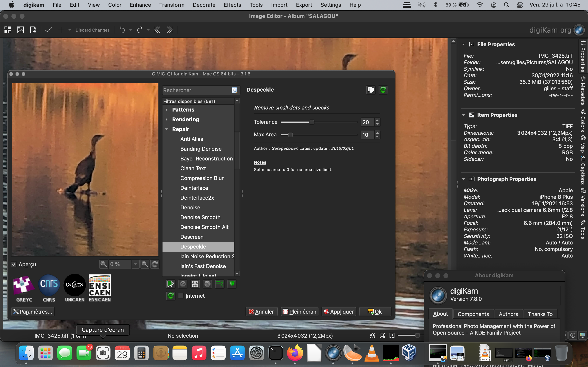Click the Tolerance slider handle
This screenshot has width=588, height=367.
312,122
